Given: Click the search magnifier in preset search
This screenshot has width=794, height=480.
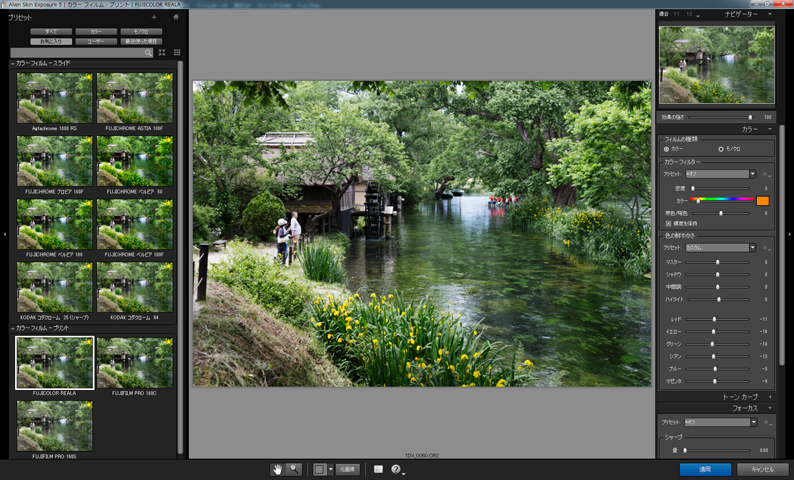Looking at the screenshot, I should click(x=148, y=52).
